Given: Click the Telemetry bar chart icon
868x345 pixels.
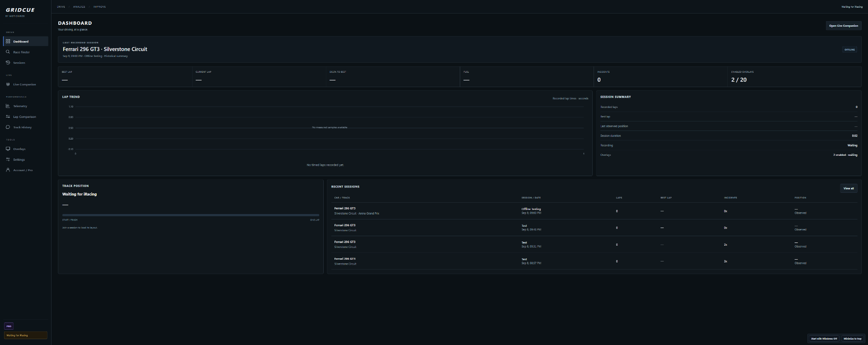Looking at the screenshot, I should [x=8, y=106].
